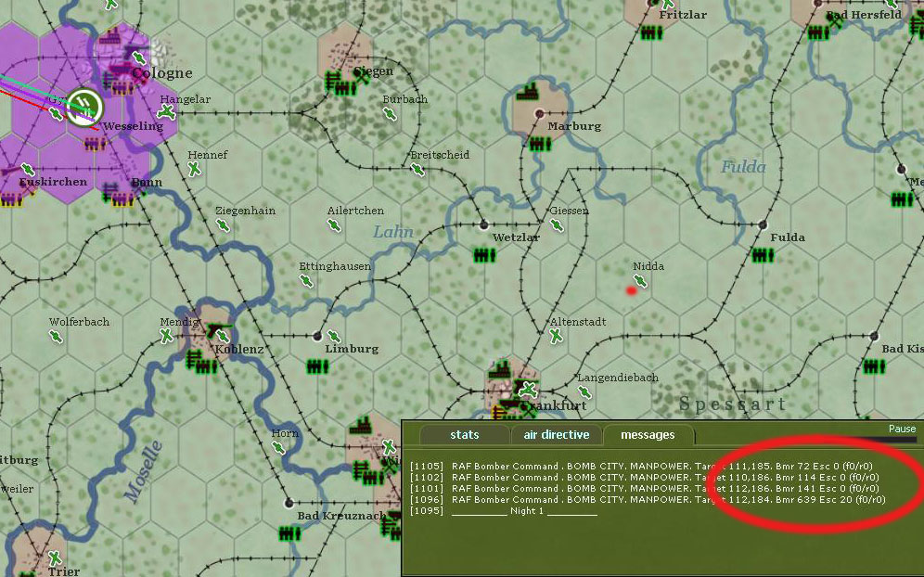924x577 pixels.
Task: Select message [1096] with Bmr 639
Action: pos(648,500)
